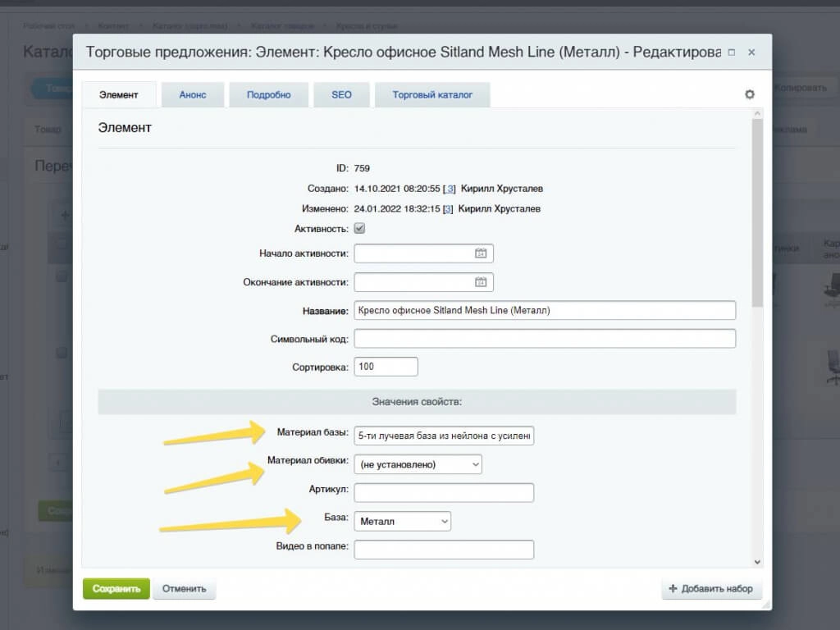Toggle the Активность checkbox
The width and height of the screenshot is (840, 630).
pyautogui.click(x=359, y=228)
